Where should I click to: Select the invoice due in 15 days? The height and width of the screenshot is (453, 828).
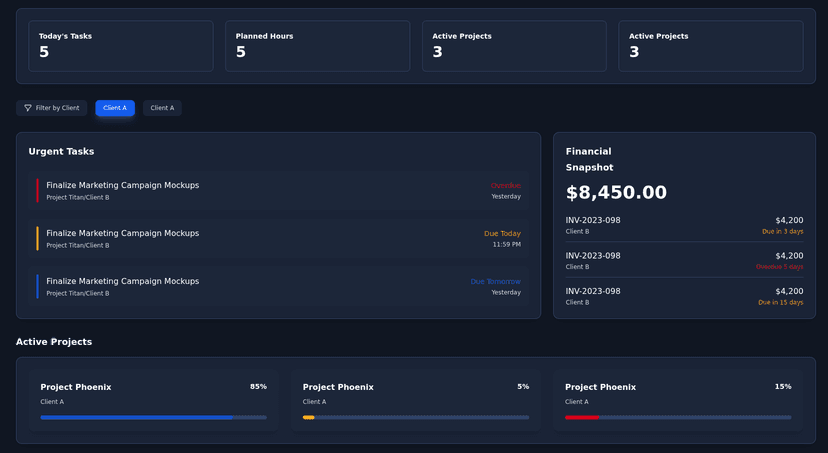[684, 296]
